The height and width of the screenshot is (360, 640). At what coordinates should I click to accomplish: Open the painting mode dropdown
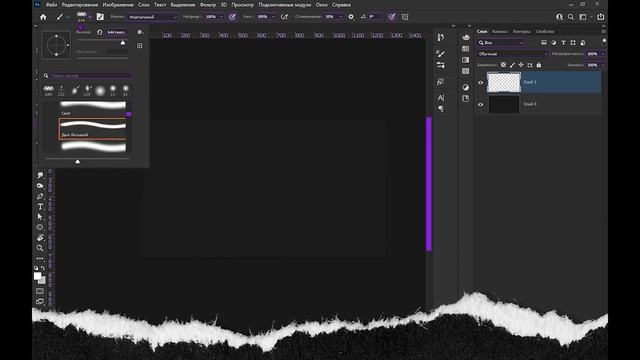[x=152, y=17]
